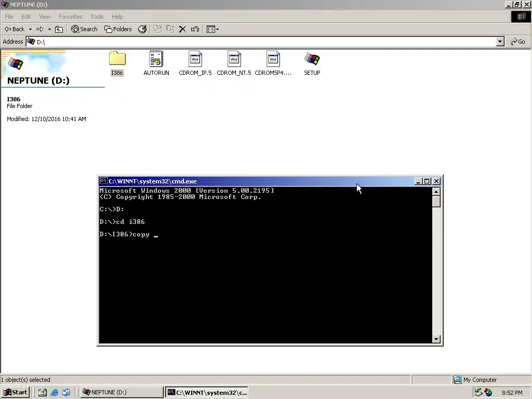Switch to NEPTUNE (D:) taskbar button
The width and height of the screenshot is (532, 399).
click(122, 392)
